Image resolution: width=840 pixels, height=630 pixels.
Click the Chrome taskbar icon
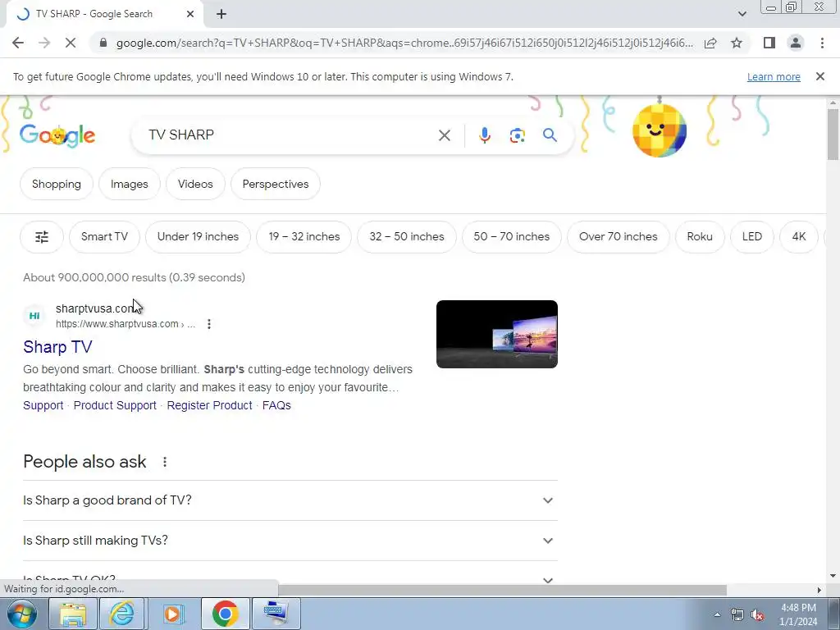coord(225,614)
